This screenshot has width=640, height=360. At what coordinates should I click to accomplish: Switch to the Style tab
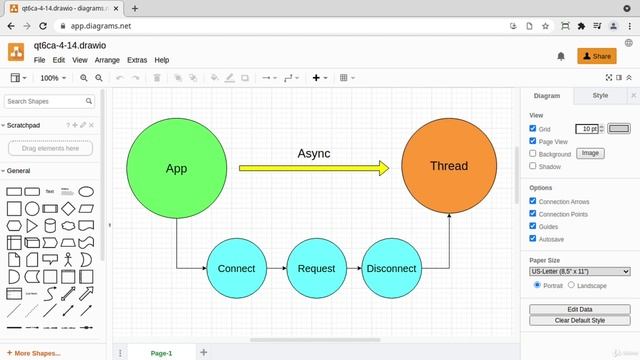coord(600,96)
